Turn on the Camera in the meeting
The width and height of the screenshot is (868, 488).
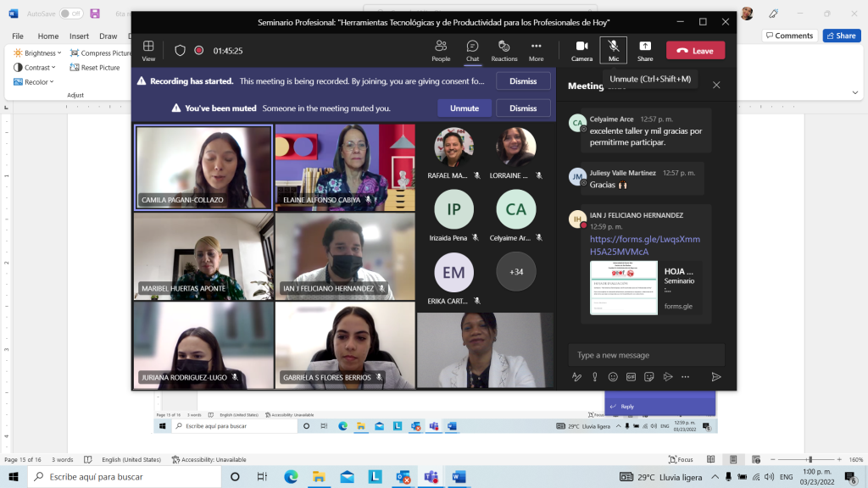click(x=581, y=50)
